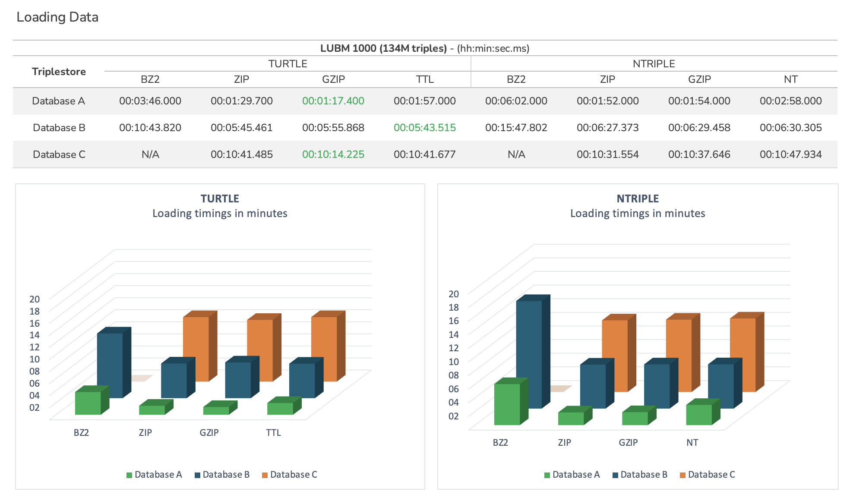Image resolution: width=853 pixels, height=504 pixels.
Task: Click the TURTLE chart title
Action: click(220, 198)
